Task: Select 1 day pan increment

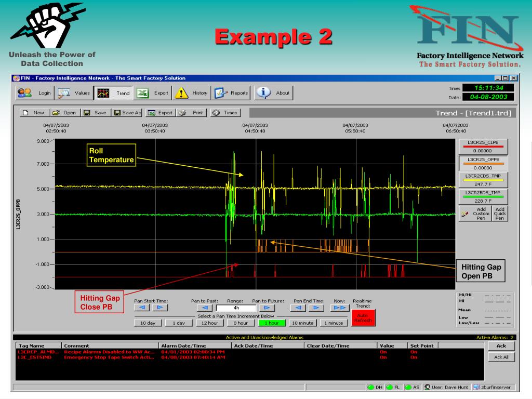Action: click(179, 323)
